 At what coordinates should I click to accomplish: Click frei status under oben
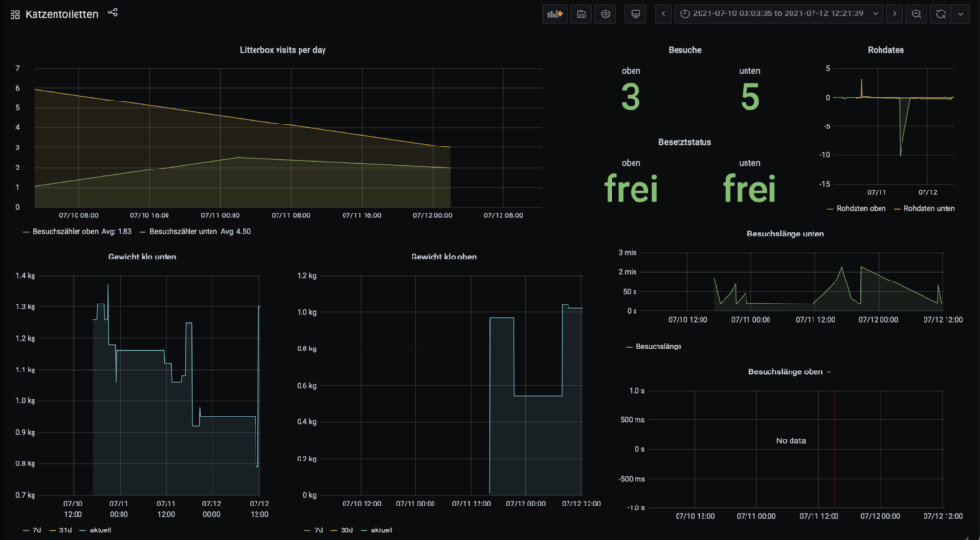(631, 189)
